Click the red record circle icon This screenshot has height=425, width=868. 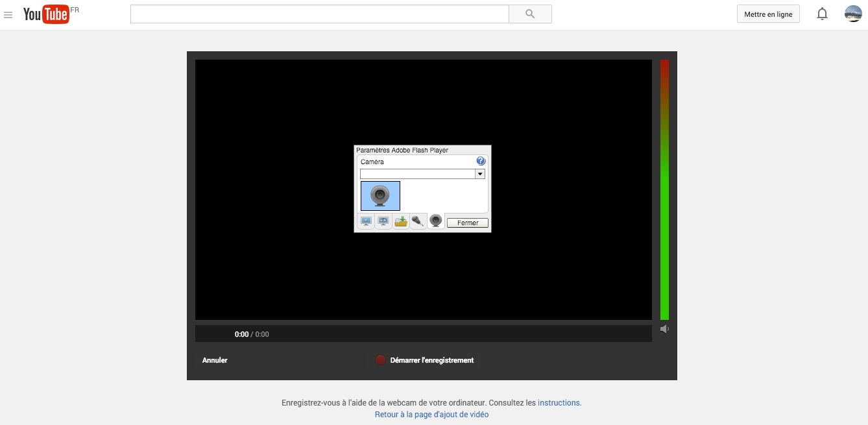coord(381,360)
